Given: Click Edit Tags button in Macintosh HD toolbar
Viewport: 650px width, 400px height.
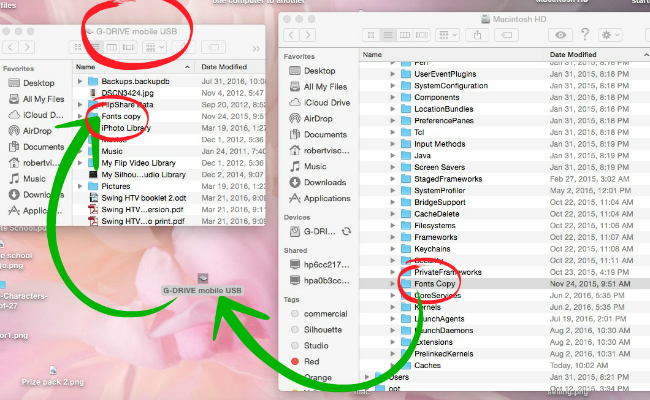Looking at the screenshot, I should click(507, 35).
